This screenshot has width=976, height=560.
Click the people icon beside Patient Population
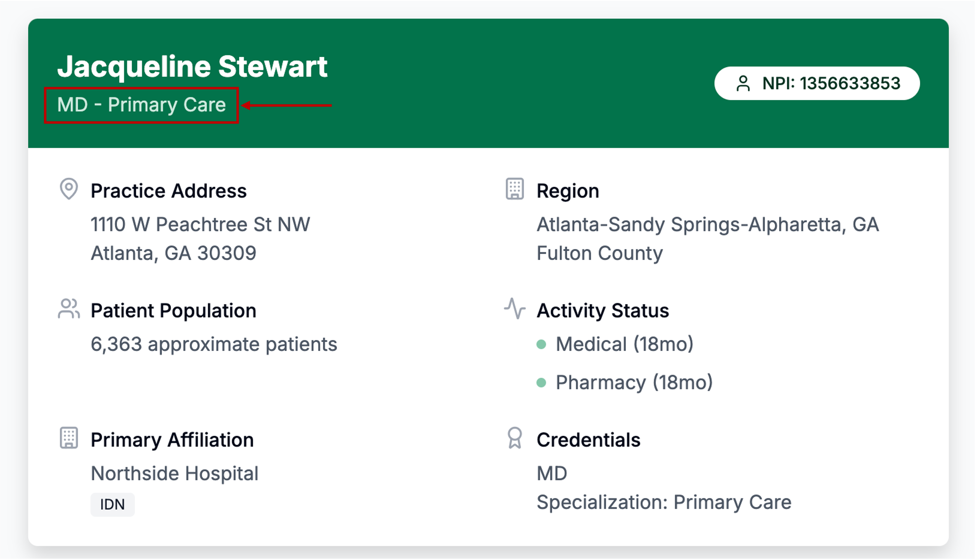tap(69, 309)
